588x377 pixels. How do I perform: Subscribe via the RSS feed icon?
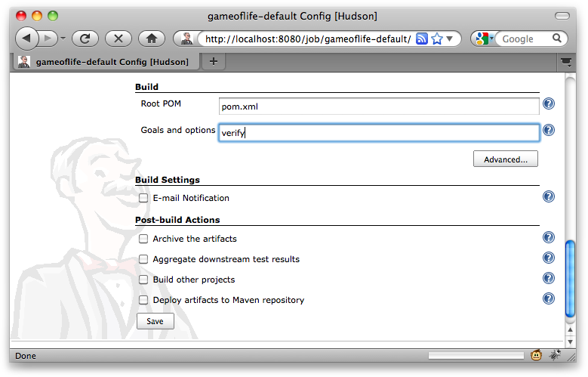tap(422, 39)
